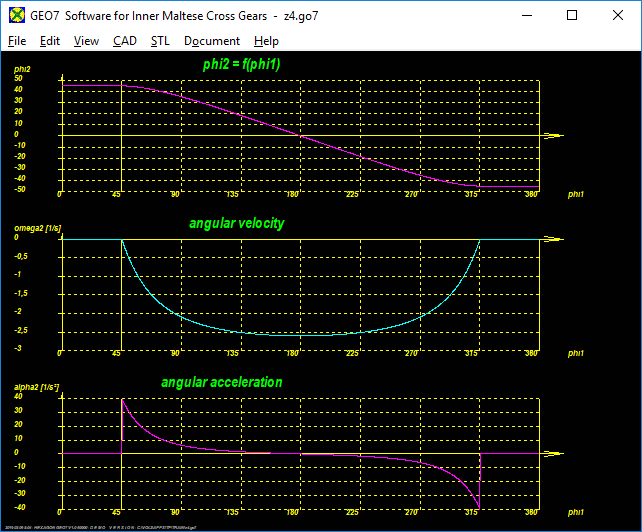Open the Help menu

(x=266, y=41)
